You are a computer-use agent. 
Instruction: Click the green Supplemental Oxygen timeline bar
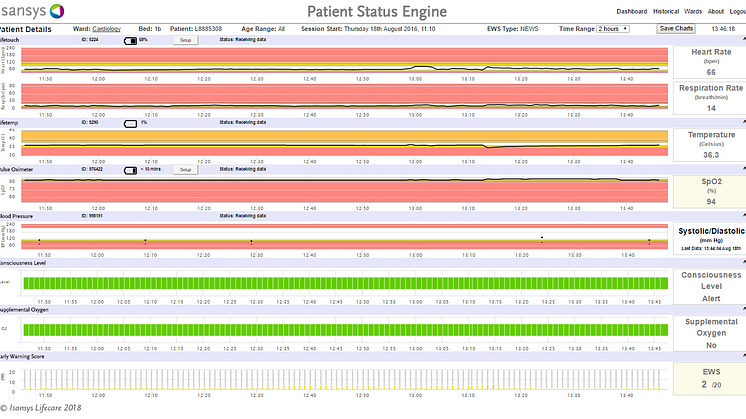346,330
